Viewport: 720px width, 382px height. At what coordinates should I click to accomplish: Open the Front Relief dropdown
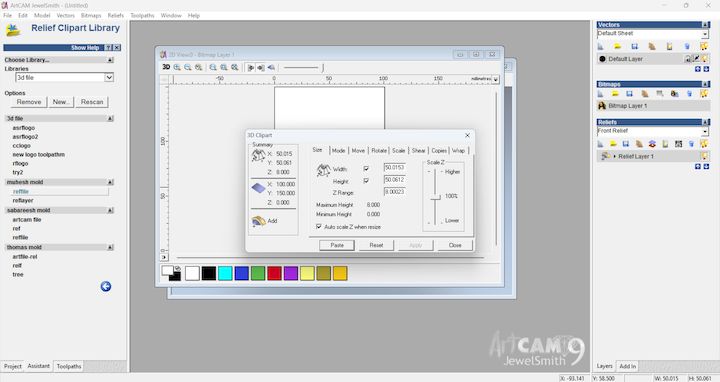point(705,131)
